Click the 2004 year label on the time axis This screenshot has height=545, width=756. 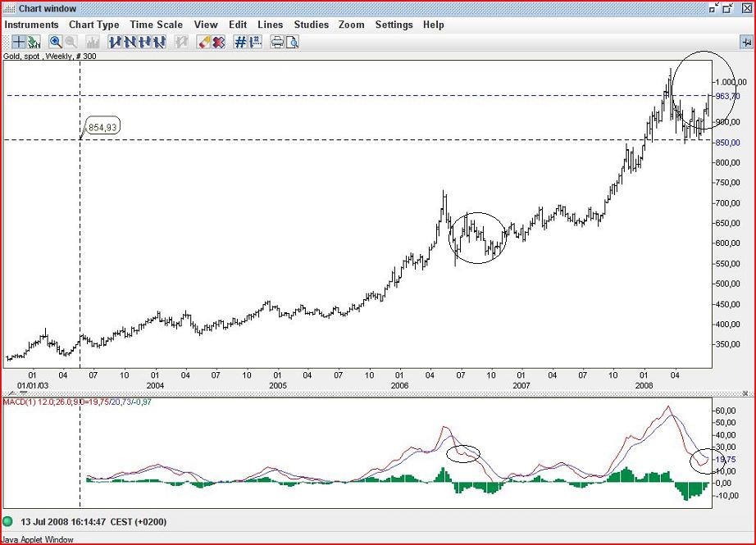tap(155, 385)
